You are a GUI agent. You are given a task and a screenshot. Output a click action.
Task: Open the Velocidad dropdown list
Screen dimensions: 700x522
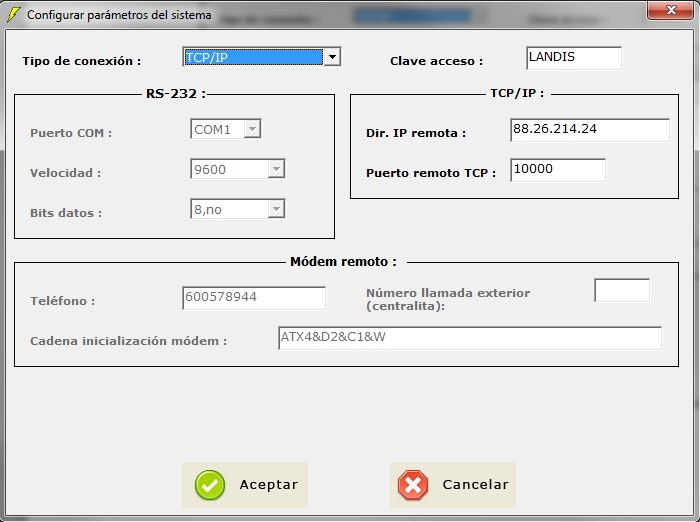(276, 169)
